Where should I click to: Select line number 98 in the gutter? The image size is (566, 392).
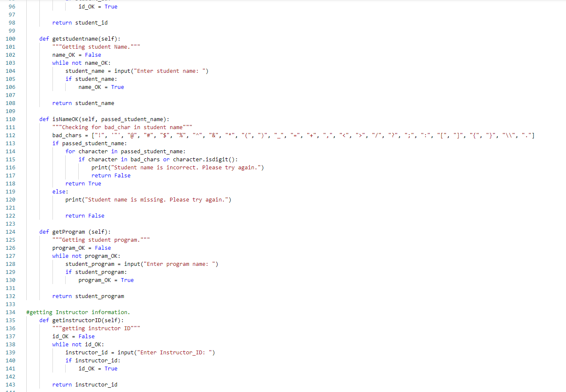[12, 23]
